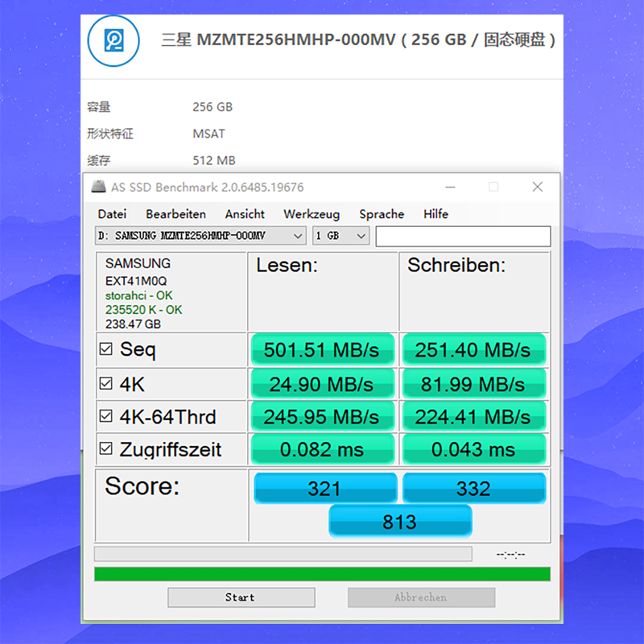Open the Werkzeug menu
This screenshot has width=644, height=644.
[312, 214]
